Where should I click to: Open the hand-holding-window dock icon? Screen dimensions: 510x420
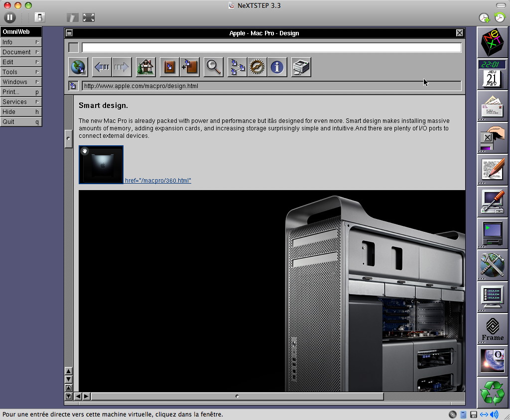point(492,138)
